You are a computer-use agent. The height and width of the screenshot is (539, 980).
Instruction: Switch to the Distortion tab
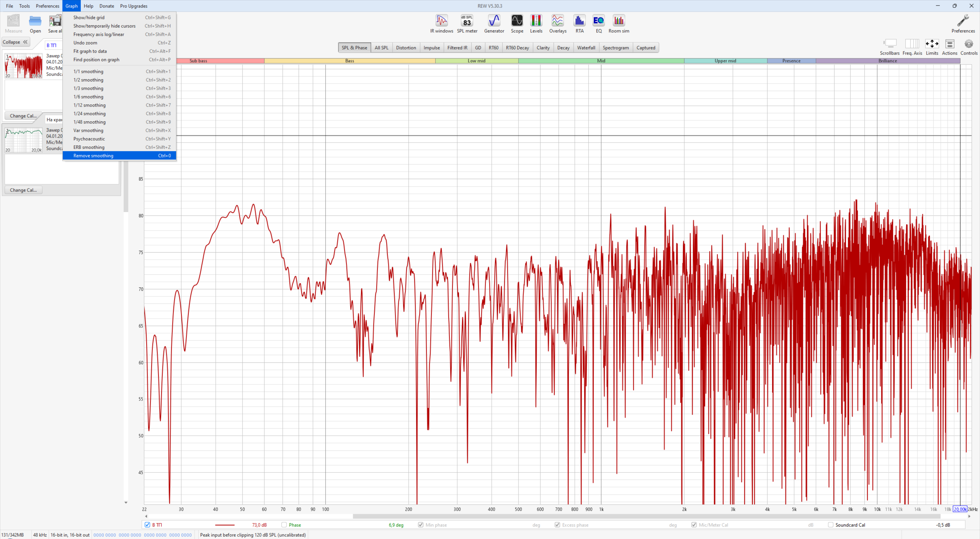[406, 47]
